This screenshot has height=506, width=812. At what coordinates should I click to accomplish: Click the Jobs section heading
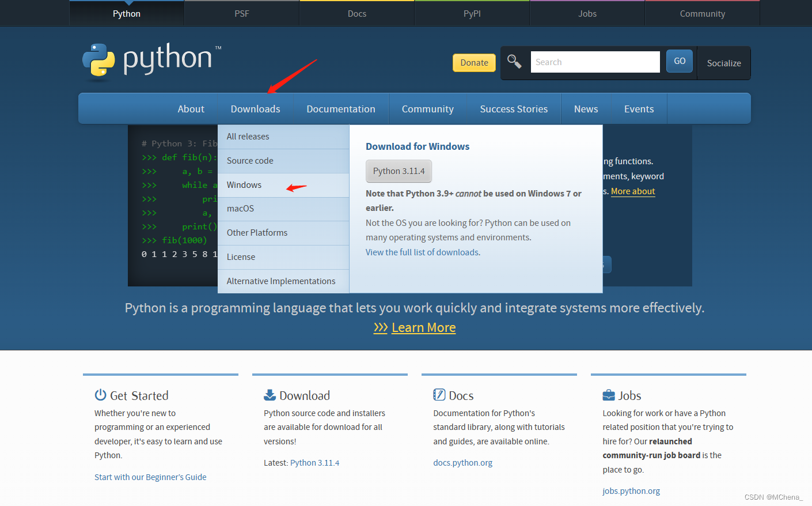click(630, 395)
